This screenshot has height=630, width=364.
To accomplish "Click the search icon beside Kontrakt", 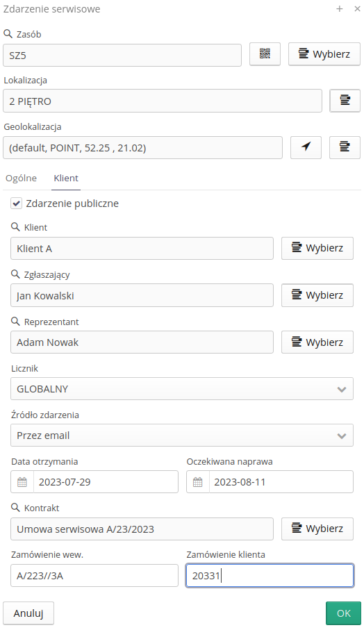I will point(15,508).
